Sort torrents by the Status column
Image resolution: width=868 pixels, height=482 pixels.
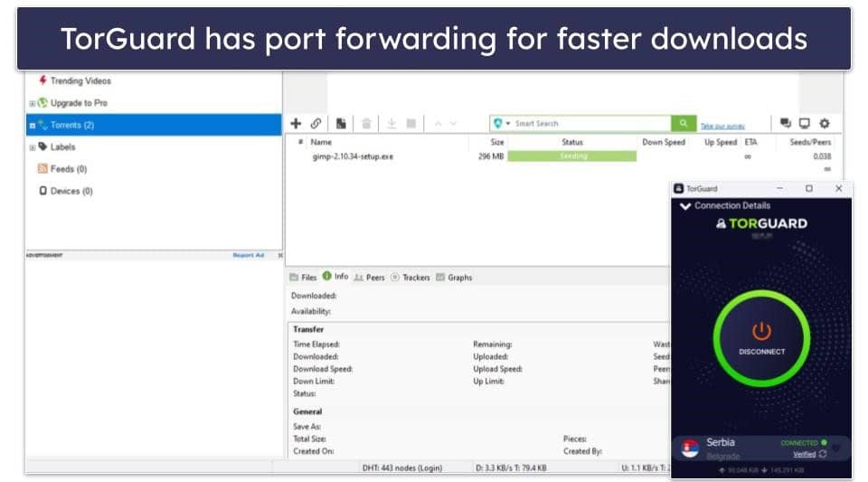(x=571, y=142)
